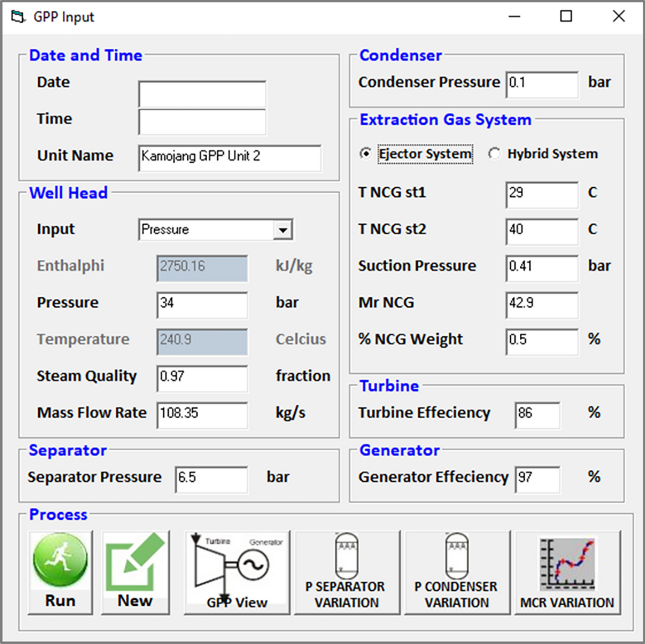
Task: Click the Well Head Pressure field 34
Action: [x=203, y=305]
